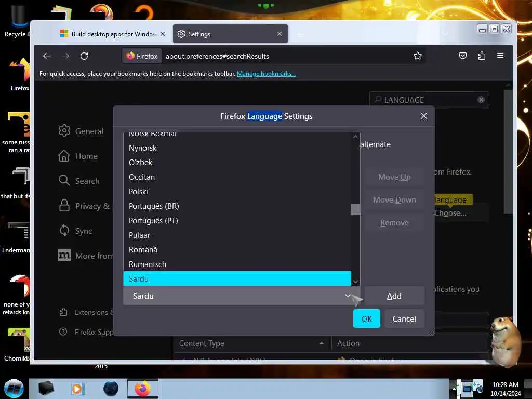Viewport: 532px width, 399px height.
Task: Sort by Content Type column header
Action: click(x=253, y=343)
